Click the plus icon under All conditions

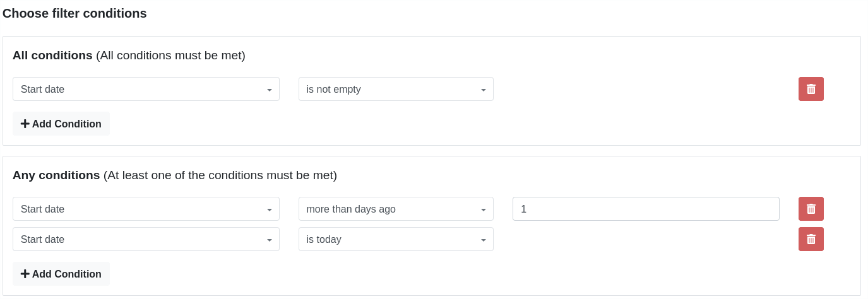pyautogui.click(x=25, y=124)
